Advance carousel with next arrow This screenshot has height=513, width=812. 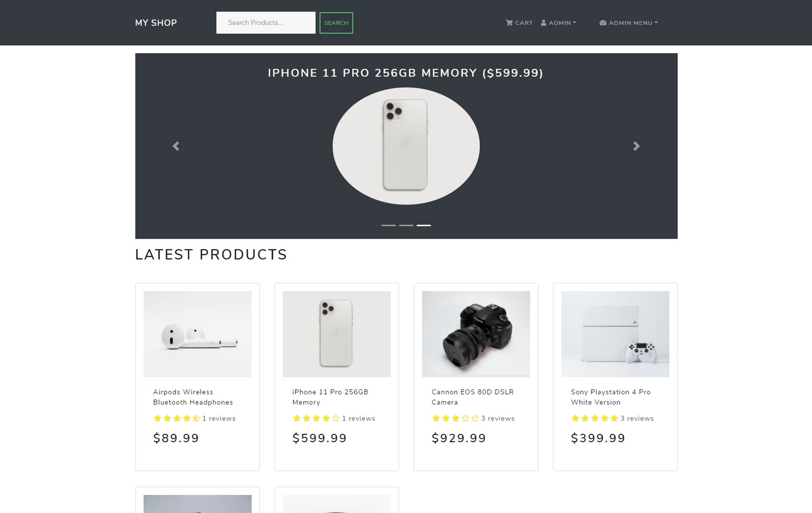(x=636, y=146)
